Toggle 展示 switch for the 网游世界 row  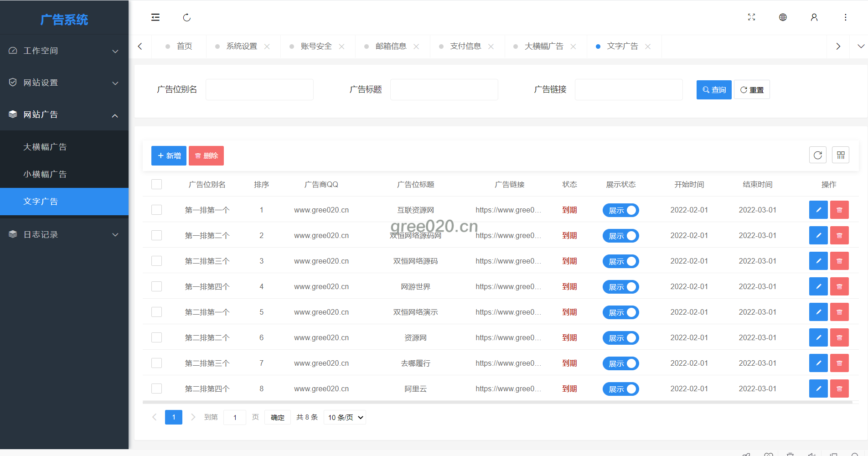tap(620, 287)
